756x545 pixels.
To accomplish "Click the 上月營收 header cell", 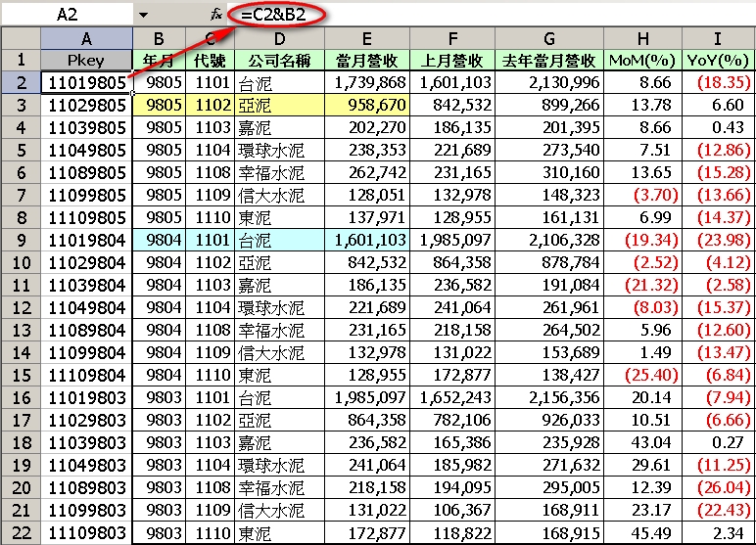I will click(452, 60).
